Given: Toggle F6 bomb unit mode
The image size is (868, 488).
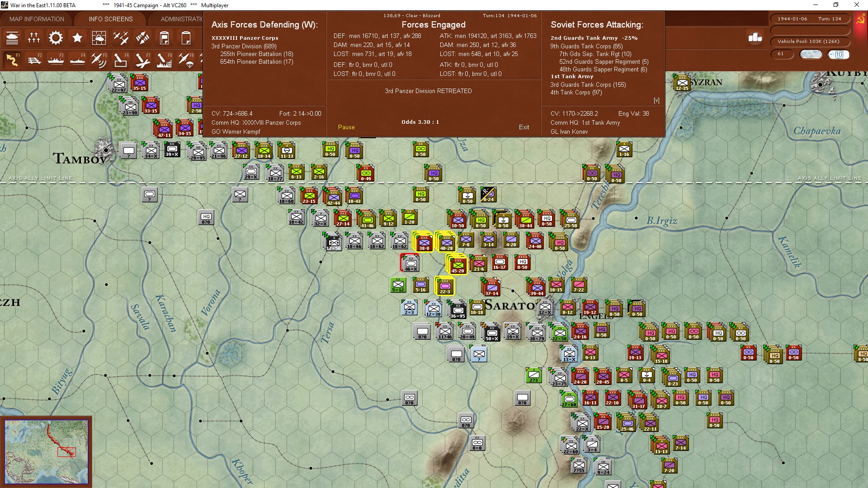Looking at the screenshot, I should [121, 60].
